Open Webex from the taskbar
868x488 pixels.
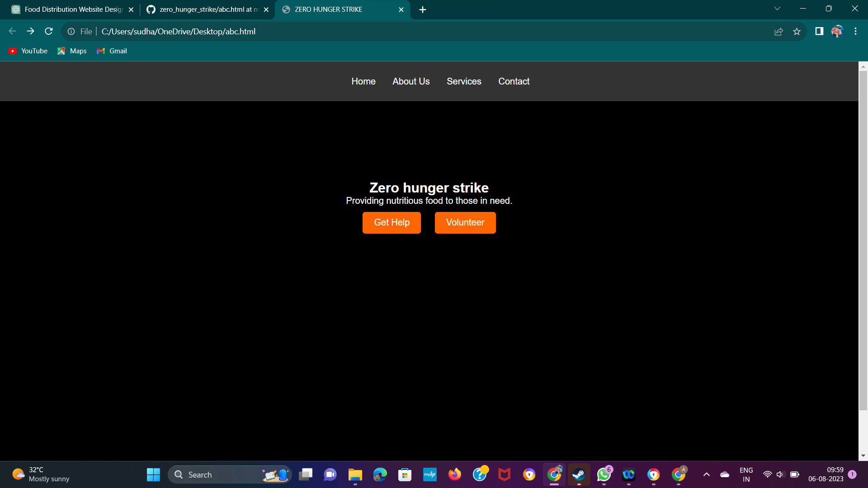click(x=628, y=474)
